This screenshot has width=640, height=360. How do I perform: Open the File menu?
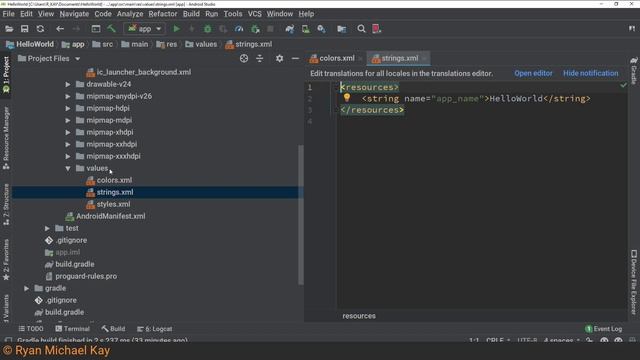click(9, 14)
